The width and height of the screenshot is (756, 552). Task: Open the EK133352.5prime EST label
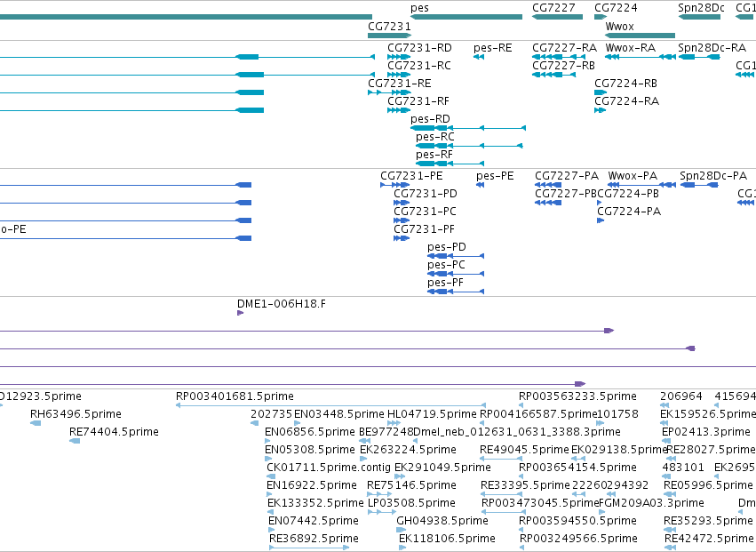click(x=315, y=503)
